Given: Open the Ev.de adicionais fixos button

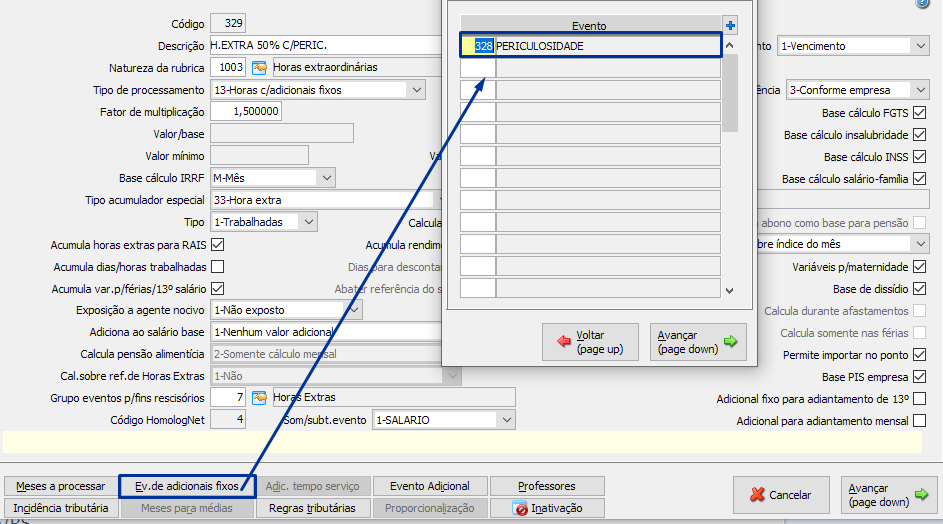Looking at the screenshot, I should (x=187, y=486).
